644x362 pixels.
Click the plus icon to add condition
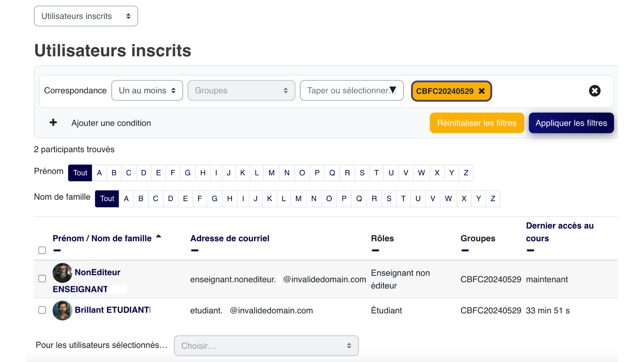pos(53,123)
